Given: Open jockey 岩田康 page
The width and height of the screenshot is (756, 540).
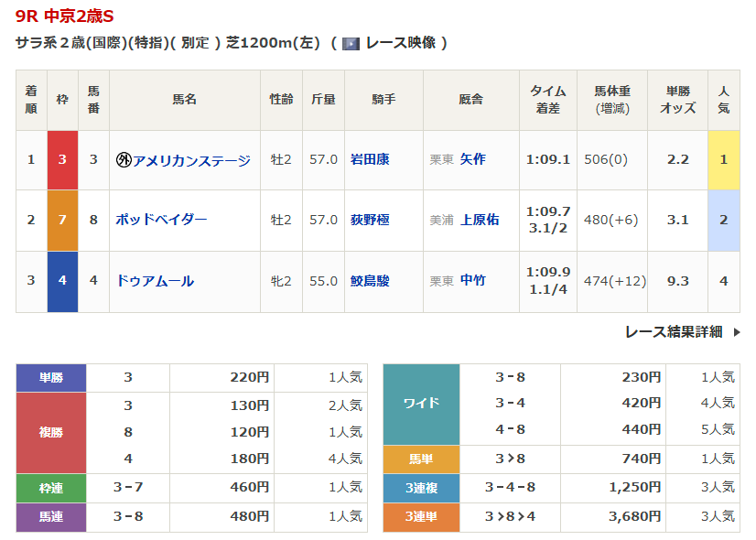Looking at the screenshot, I should [369, 159].
